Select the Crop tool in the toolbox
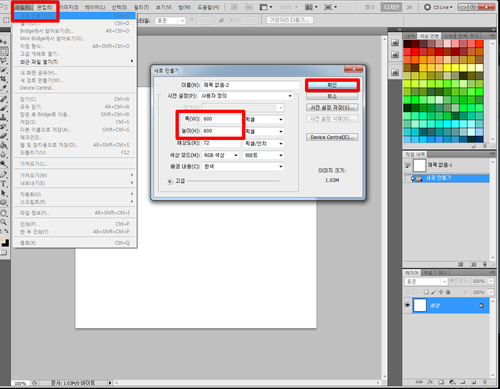This screenshot has width=500, height=389. [x=3, y=79]
